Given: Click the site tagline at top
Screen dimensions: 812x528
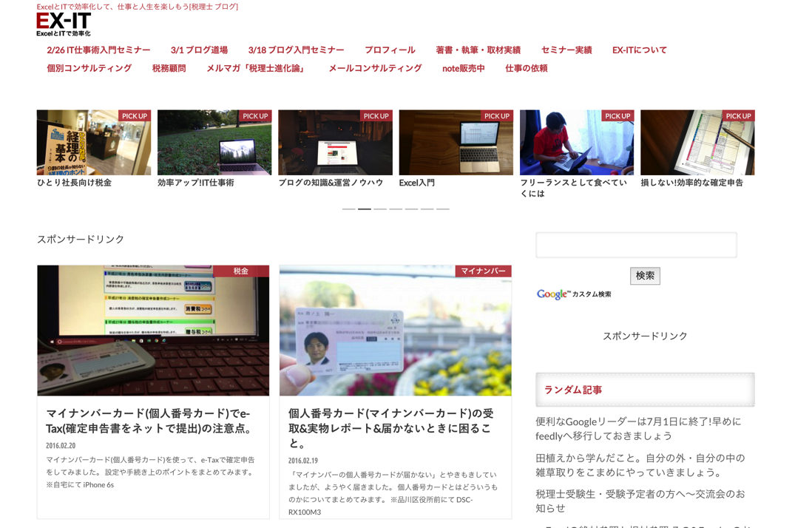Looking at the screenshot, I should tap(138, 7).
